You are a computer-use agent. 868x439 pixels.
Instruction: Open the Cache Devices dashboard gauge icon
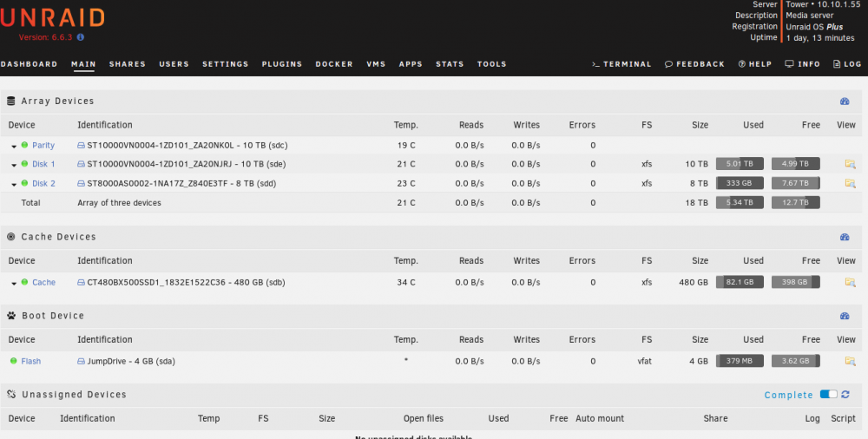tap(845, 237)
